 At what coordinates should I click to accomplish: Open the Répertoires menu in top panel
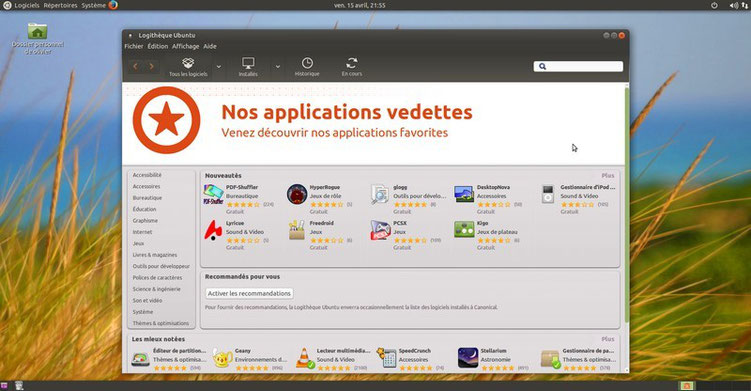tap(60, 5)
